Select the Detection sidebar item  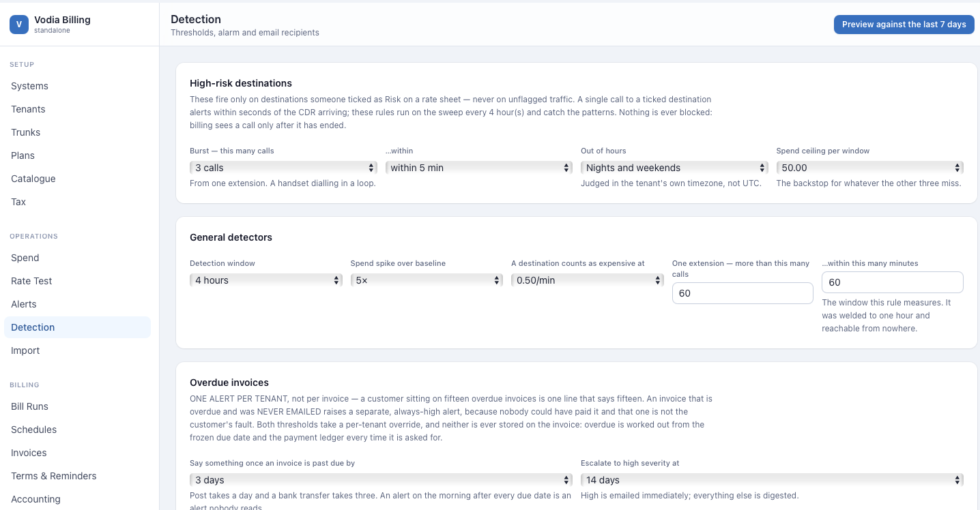pos(77,327)
